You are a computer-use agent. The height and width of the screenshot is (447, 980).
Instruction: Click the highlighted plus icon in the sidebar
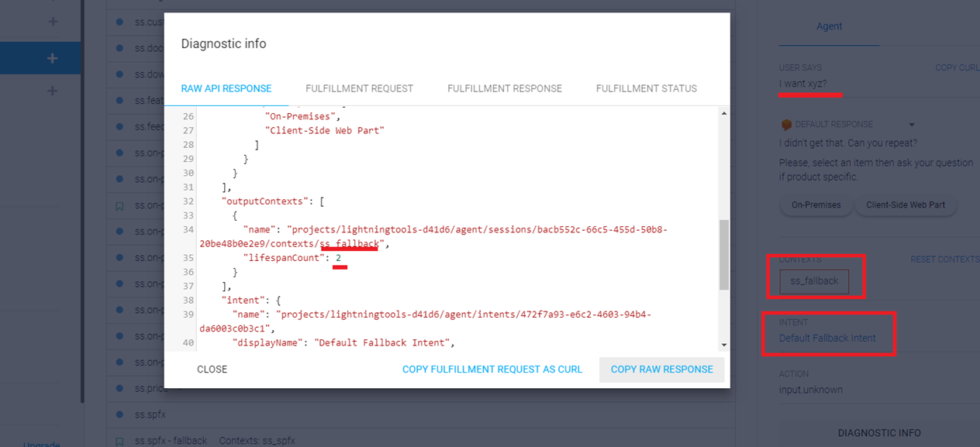pyautogui.click(x=53, y=58)
